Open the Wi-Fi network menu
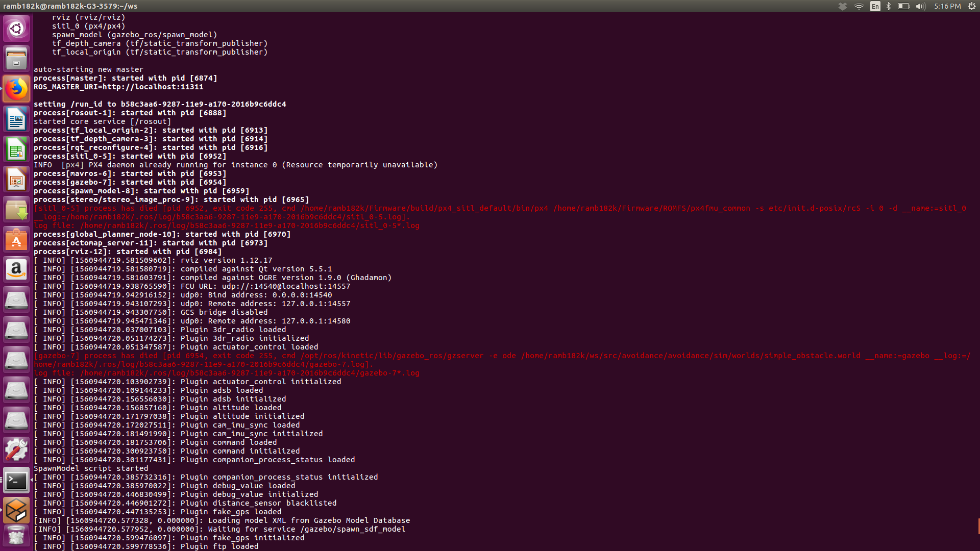This screenshot has width=980, height=551. pos(859,6)
